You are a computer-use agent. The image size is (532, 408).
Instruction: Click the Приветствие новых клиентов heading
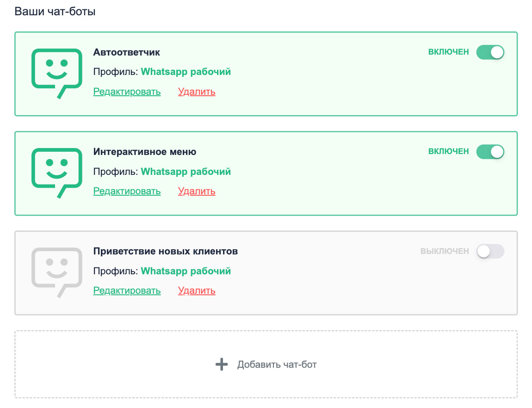coord(165,251)
